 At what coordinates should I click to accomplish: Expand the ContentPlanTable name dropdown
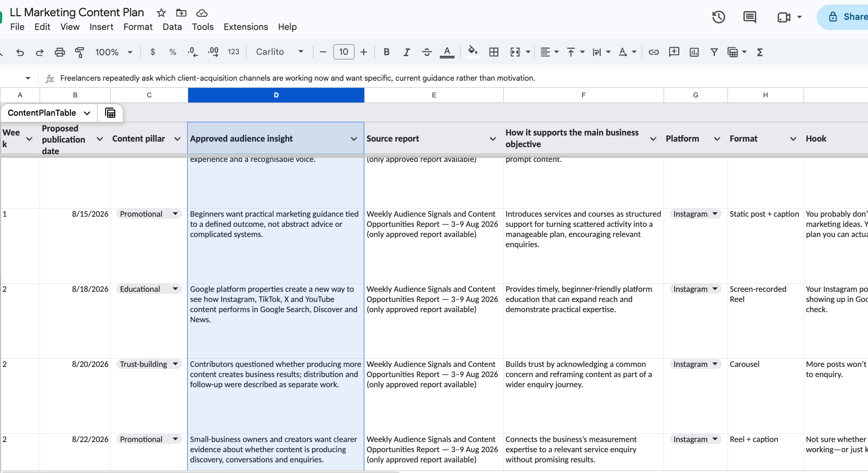tap(87, 113)
